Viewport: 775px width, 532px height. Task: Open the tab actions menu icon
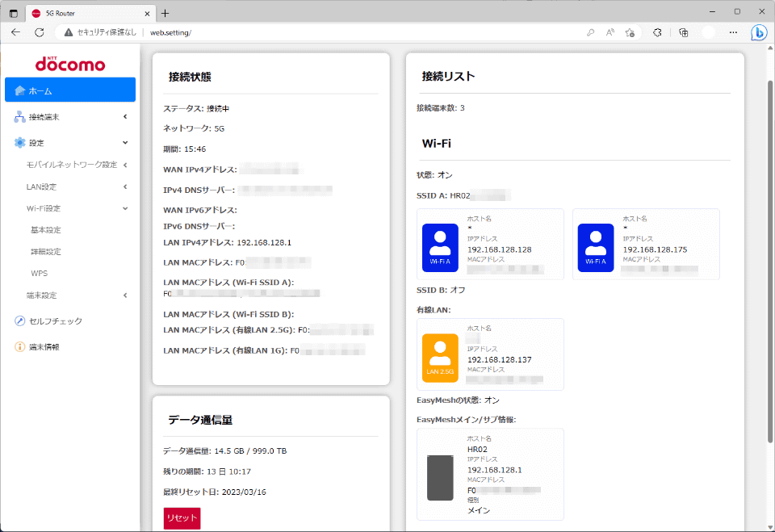pyautogui.click(x=14, y=14)
